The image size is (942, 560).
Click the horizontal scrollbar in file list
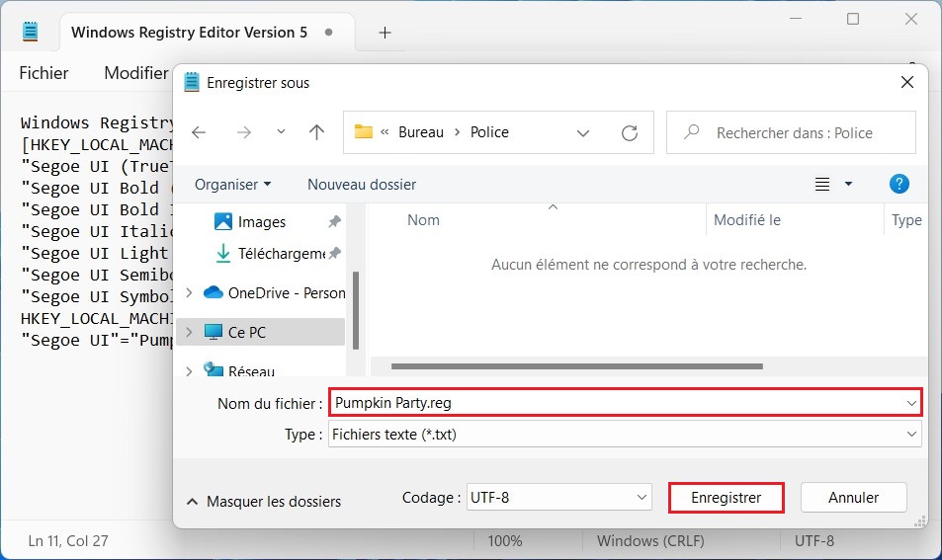tap(576, 366)
